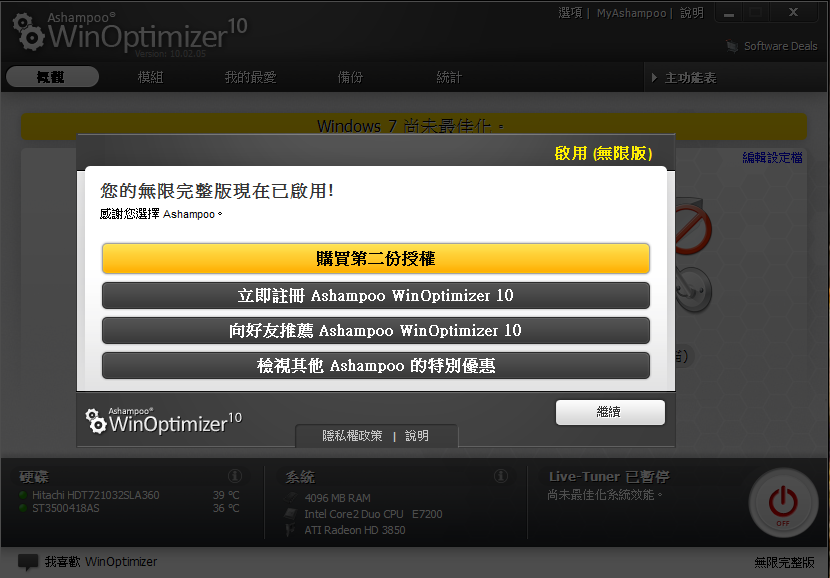Click the Windows 7 尚未最佳化 yellow banner
The height and width of the screenshot is (578, 830).
click(x=414, y=127)
